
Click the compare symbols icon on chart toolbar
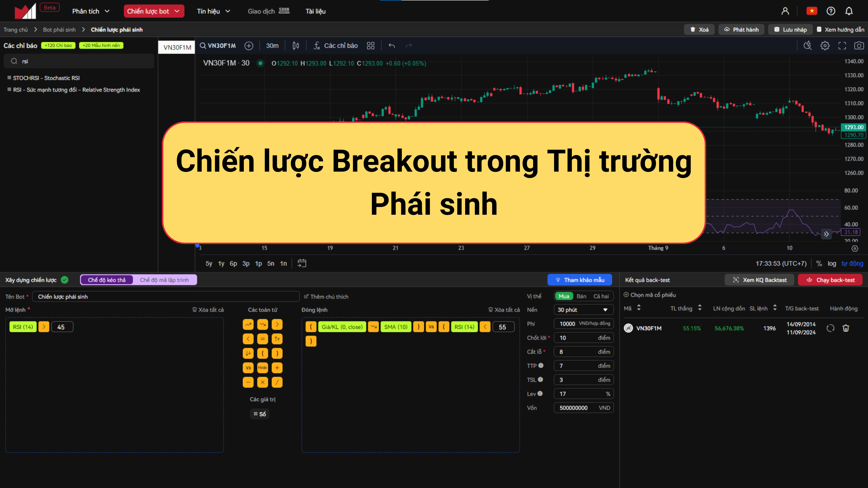tap(249, 46)
